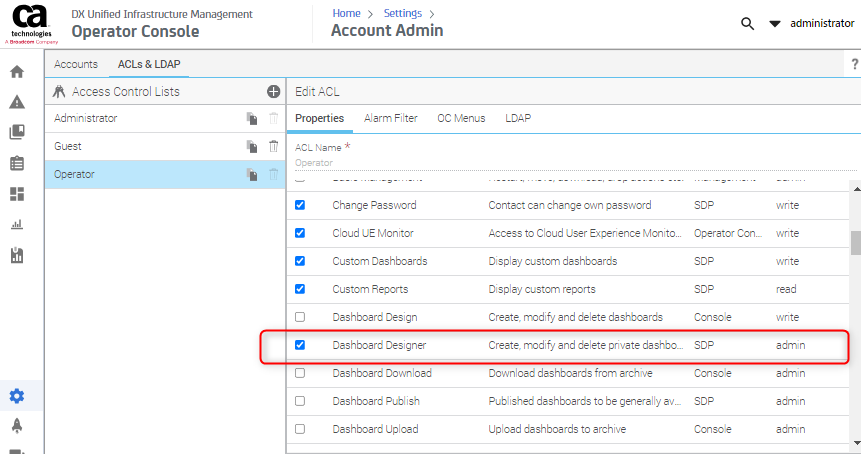861x454 pixels.
Task: Select the Guest access control list
Action: coord(68,146)
